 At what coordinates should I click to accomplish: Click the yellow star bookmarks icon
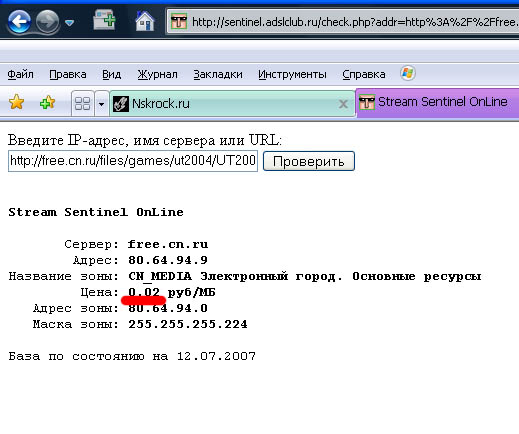point(16,102)
